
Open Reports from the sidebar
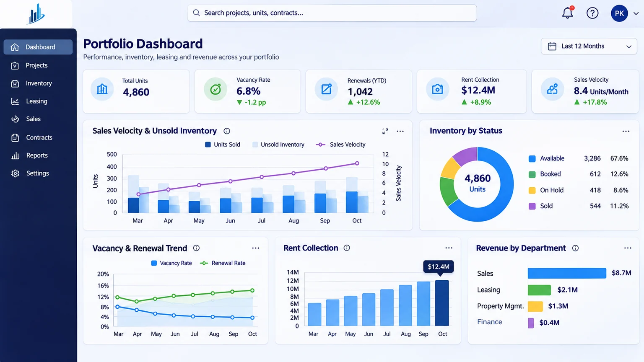38,155
